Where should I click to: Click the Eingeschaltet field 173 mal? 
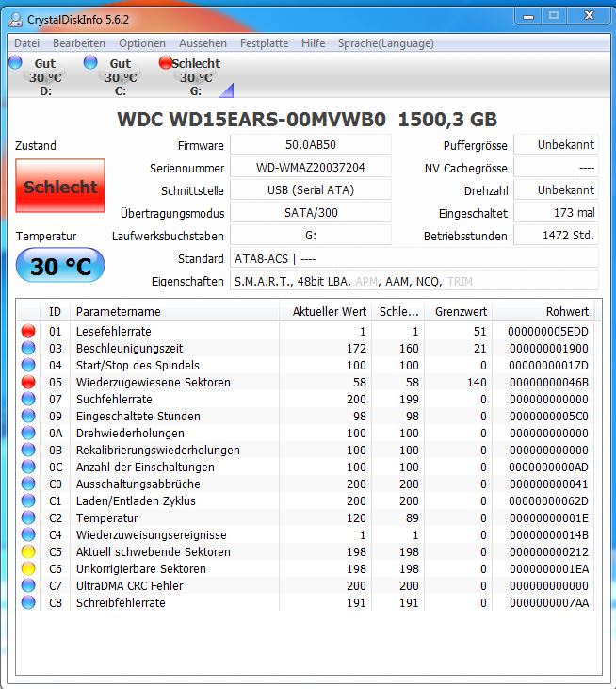(x=557, y=213)
